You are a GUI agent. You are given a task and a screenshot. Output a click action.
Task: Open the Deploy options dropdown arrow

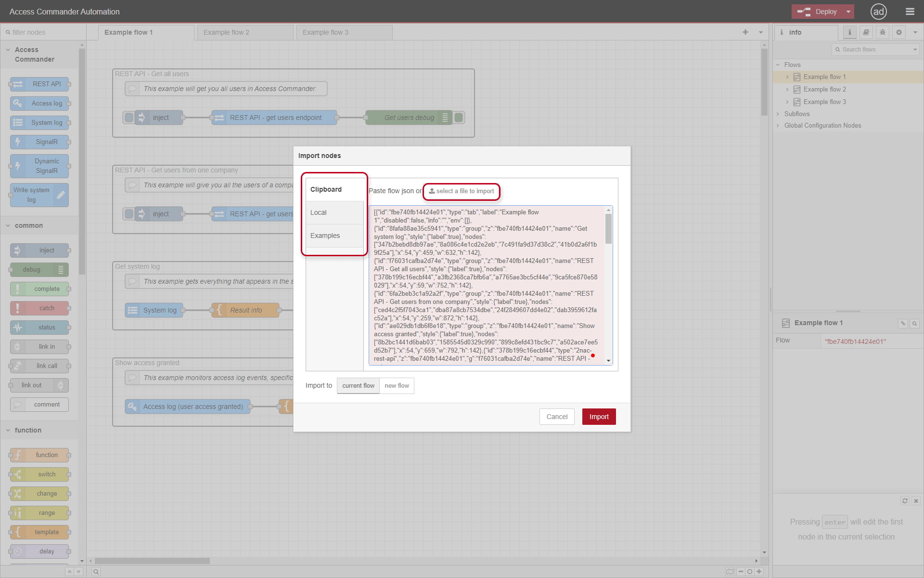(x=848, y=12)
